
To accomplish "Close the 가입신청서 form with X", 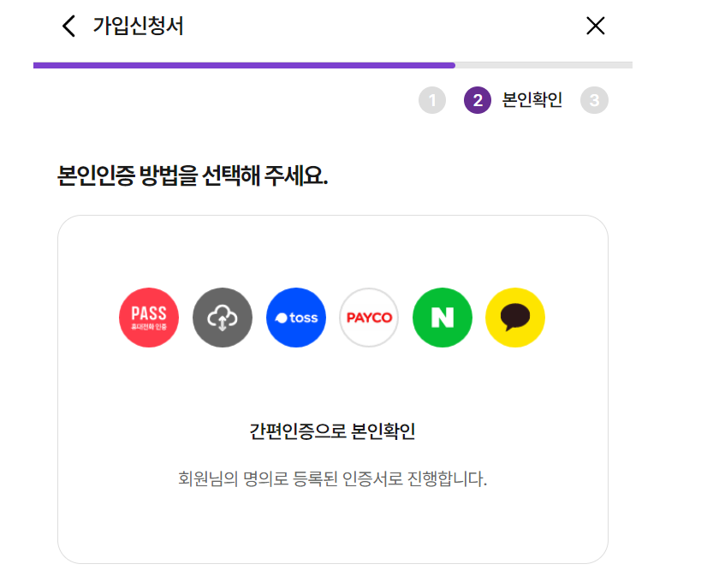I will point(595,26).
